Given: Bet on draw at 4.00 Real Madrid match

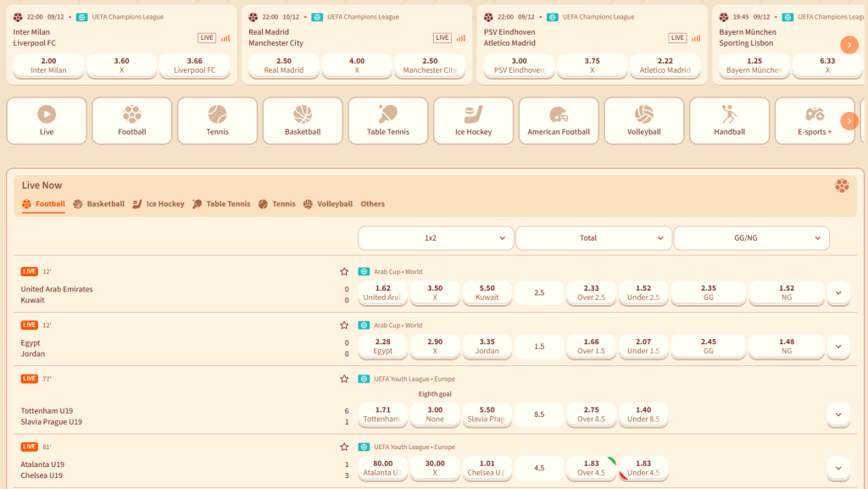Looking at the screenshot, I should coord(357,65).
